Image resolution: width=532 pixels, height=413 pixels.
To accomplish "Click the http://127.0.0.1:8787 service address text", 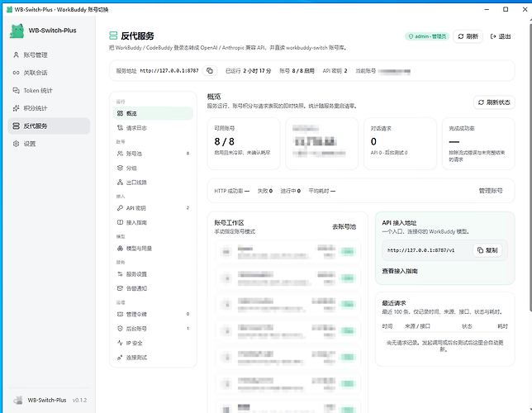I will (169, 71).
